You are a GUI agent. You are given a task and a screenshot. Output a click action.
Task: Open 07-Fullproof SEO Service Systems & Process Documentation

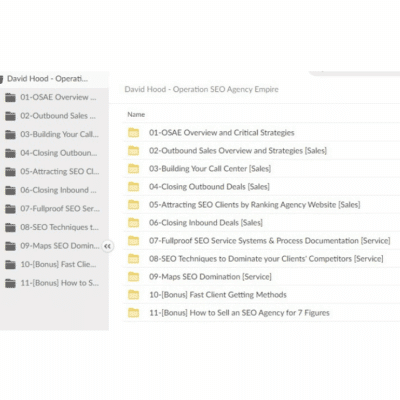[270, 241]
